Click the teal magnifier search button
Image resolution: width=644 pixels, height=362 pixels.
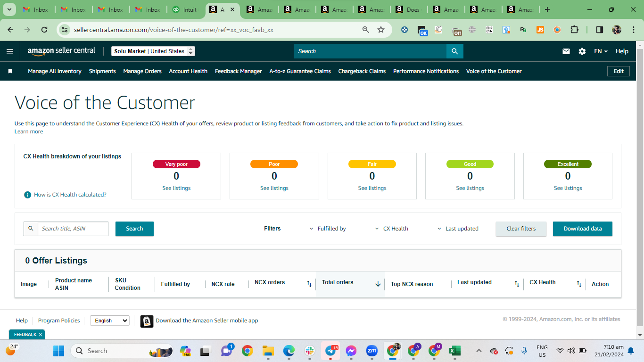click(455, 51)
